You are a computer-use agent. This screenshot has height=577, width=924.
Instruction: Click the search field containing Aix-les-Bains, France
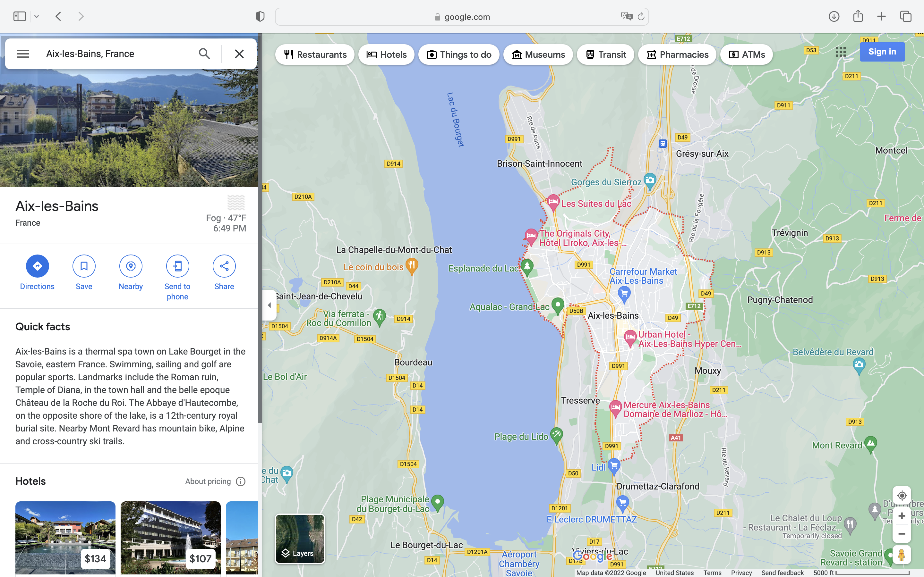[x=115, y=54]
